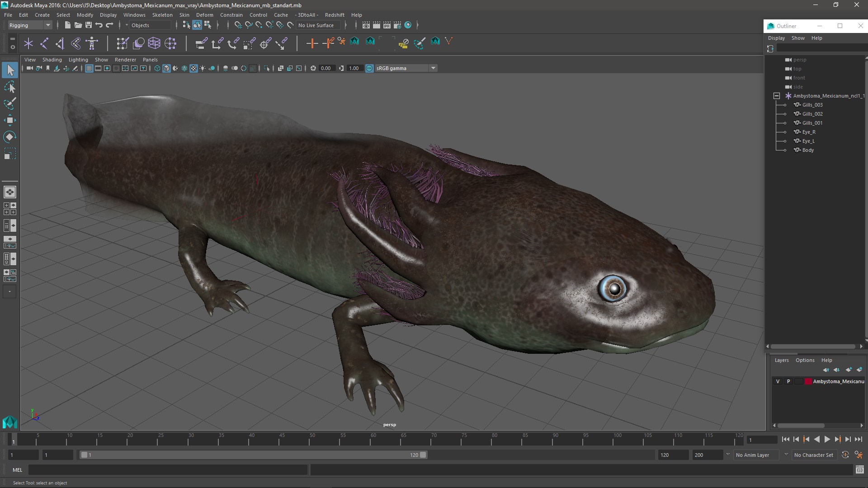Click the Auto keyframe toggle icon

[x=845, y=455]
